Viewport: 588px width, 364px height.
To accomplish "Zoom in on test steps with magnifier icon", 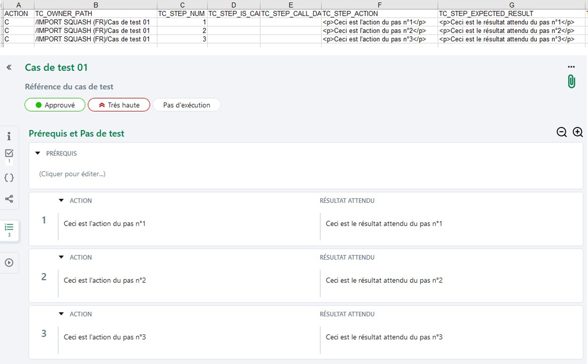I will tap(578, 132).
